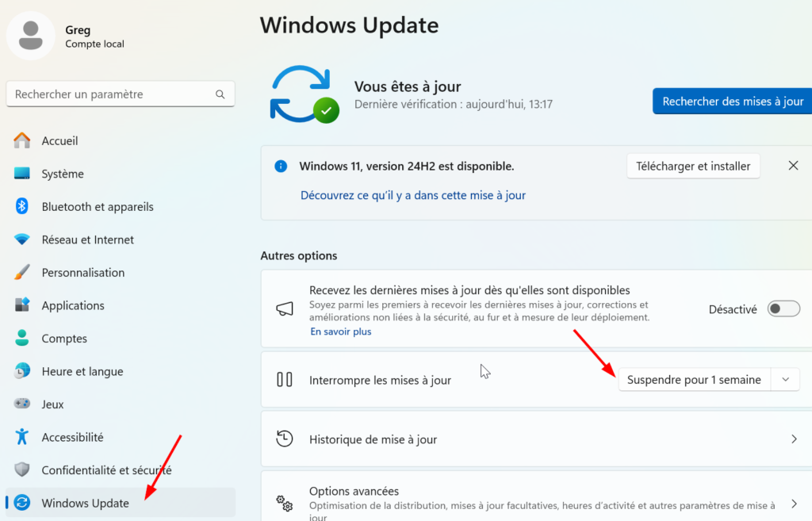Open Comptes settings page
Image resolution: width=812 pixels, height=521 pixels.
click(121, 338)
